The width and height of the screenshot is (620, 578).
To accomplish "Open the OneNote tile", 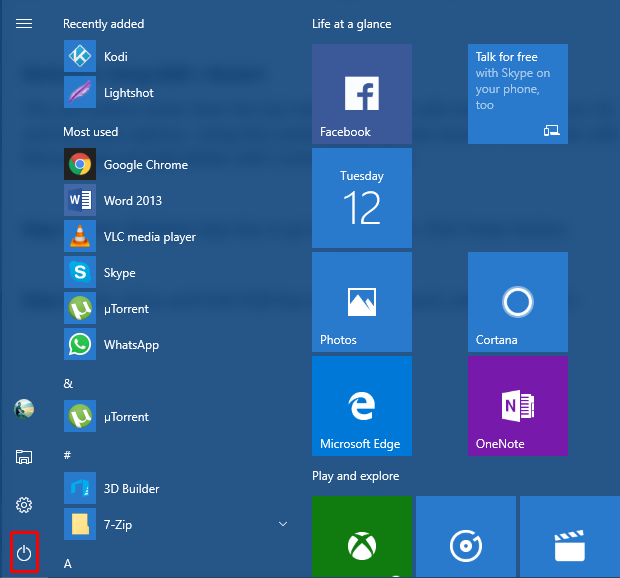I will tap(517, 406).
